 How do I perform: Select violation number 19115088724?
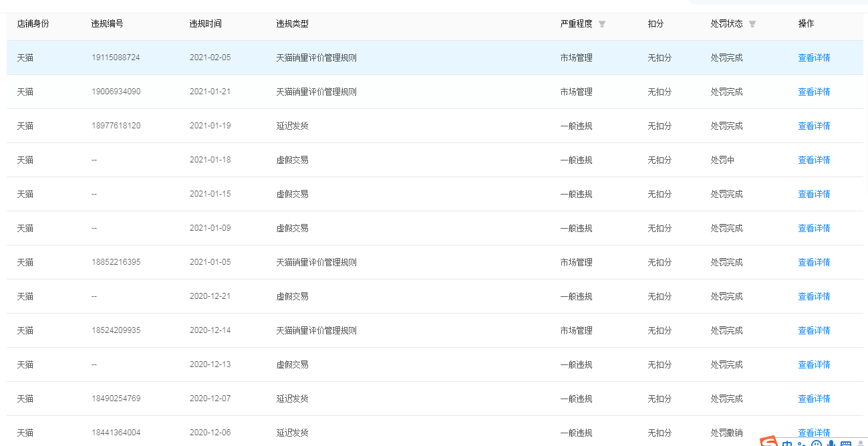click(x=116, y=58)
